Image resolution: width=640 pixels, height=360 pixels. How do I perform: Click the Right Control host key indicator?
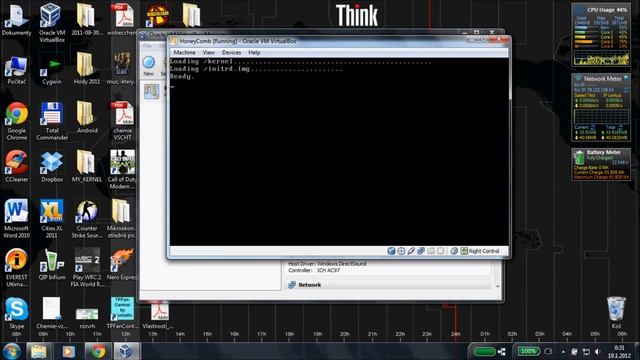click(x=480, y=251)
